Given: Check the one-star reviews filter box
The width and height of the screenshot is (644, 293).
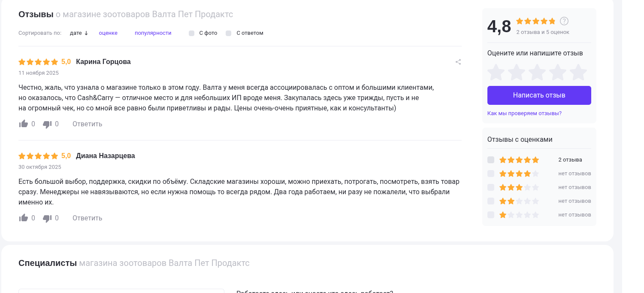Looking at the screenshot, I should [x=491, y=215].
